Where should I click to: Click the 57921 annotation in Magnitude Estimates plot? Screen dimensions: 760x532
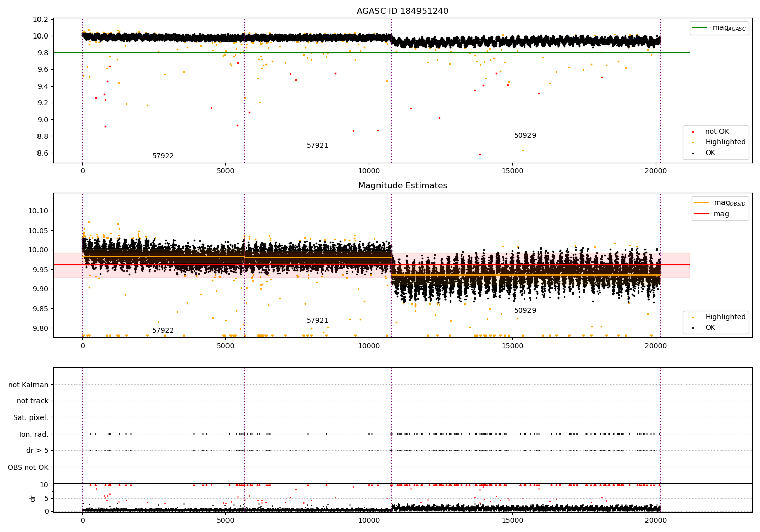(x=317, y=320)
